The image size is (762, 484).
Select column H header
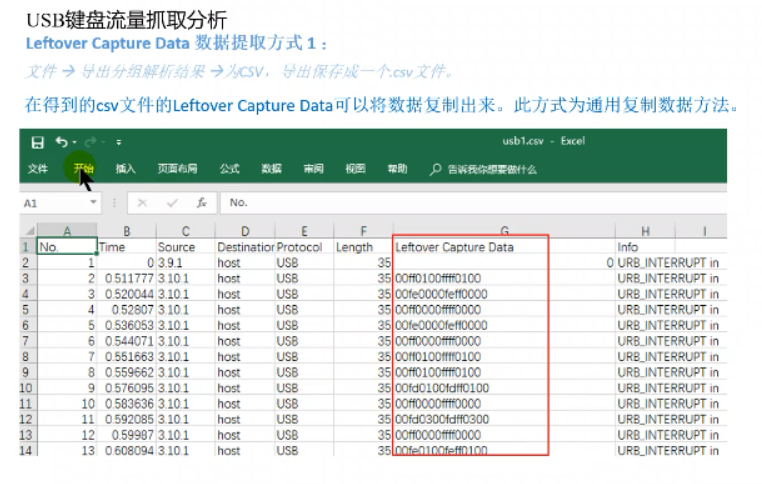coord(645,231)
